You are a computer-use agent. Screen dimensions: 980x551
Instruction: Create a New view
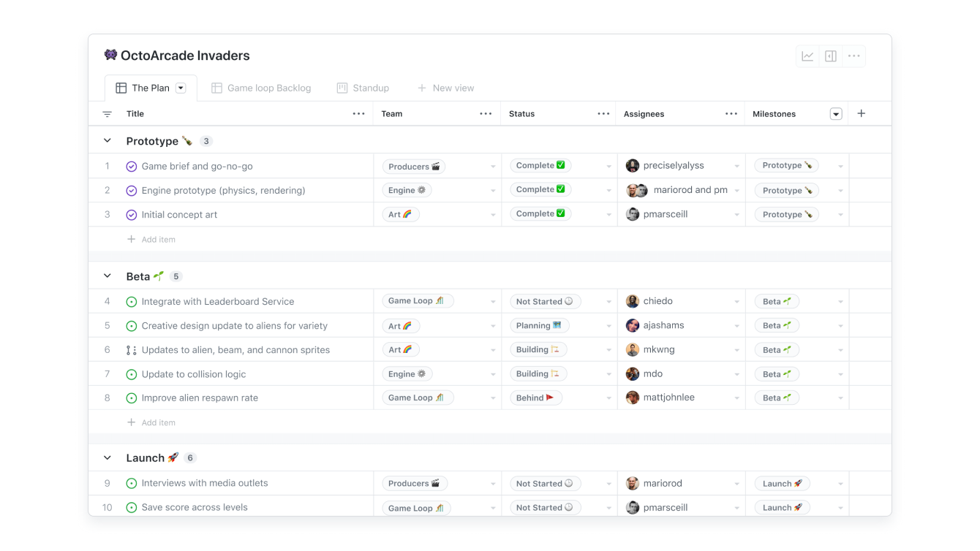point(446,87)
